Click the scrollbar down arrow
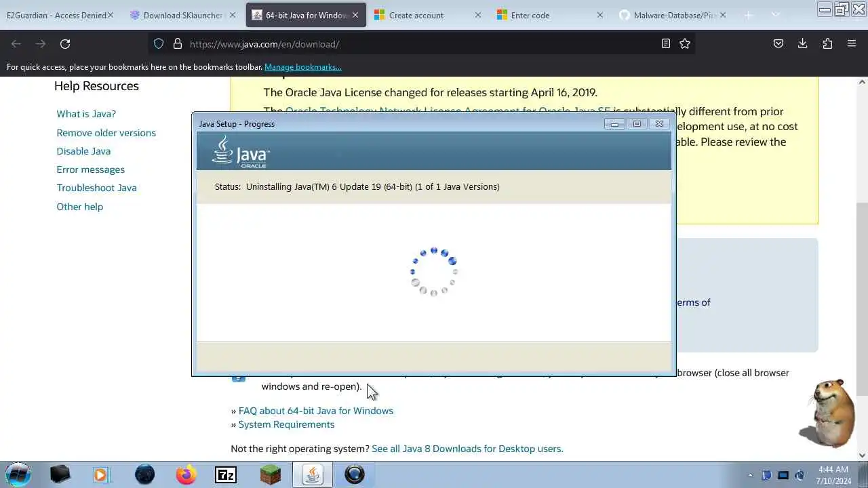Screen dimensions: 868x488 point(862,455)
